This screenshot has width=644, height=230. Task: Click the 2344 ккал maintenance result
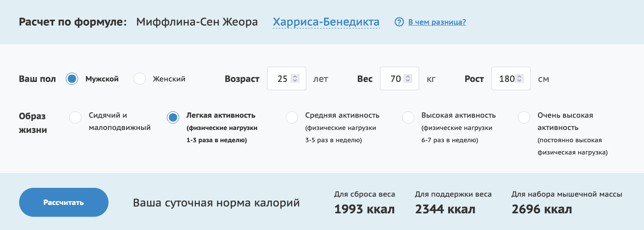(445, 209)
